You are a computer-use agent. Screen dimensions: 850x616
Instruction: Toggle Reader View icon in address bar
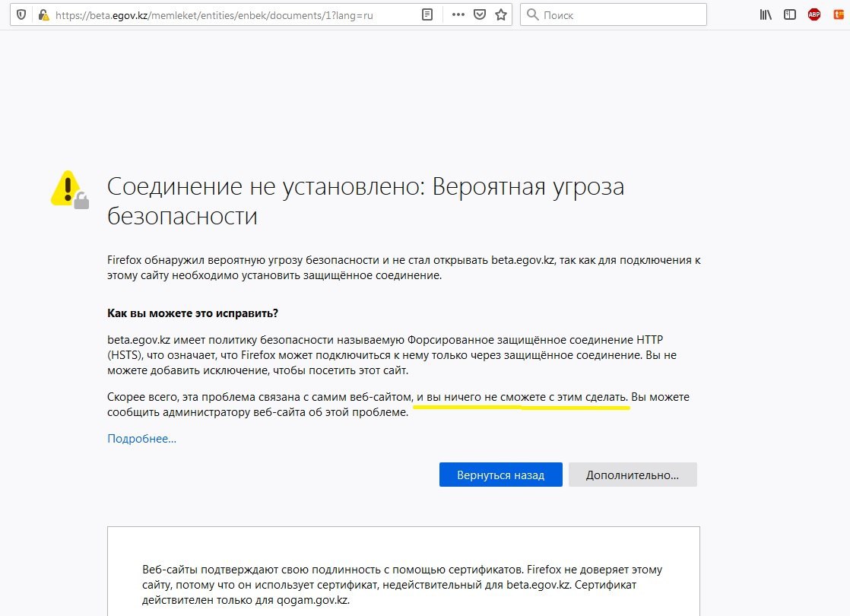pyautogui.click(x=427, y=14)
